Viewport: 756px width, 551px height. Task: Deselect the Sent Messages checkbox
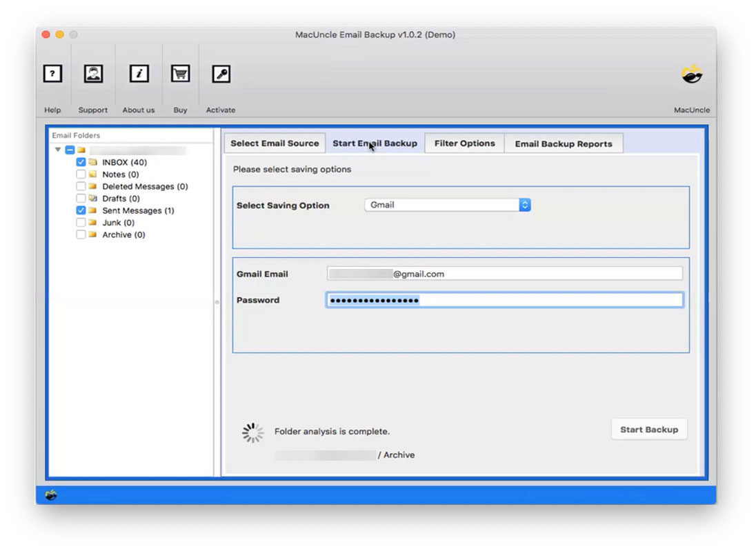tap(81, 210)
